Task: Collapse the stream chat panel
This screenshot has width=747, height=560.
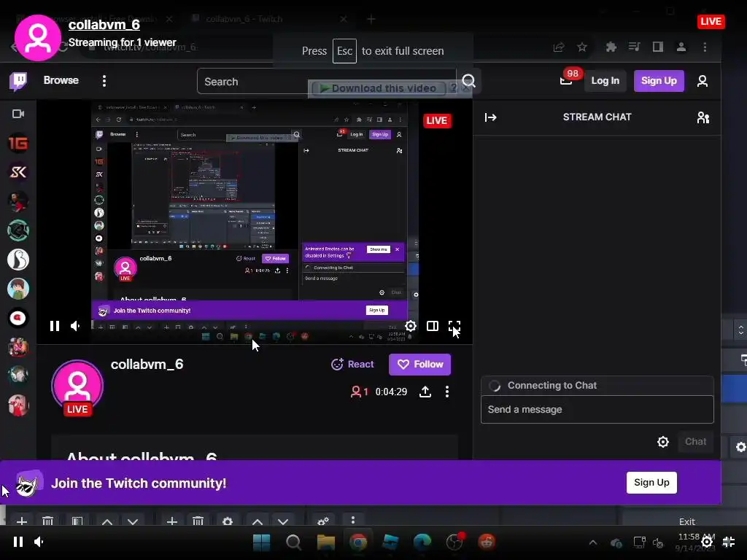Action: pos(491,117)
